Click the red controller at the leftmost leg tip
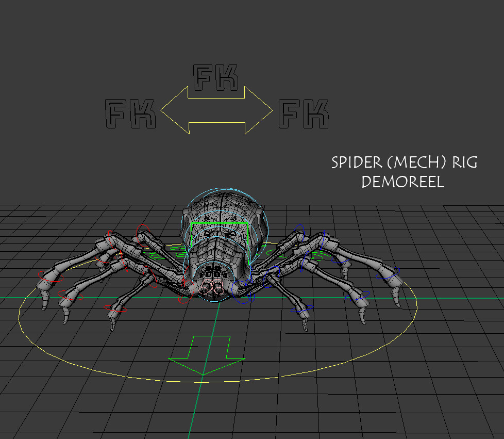Screen dimensions: 504x439 point(50,276)
